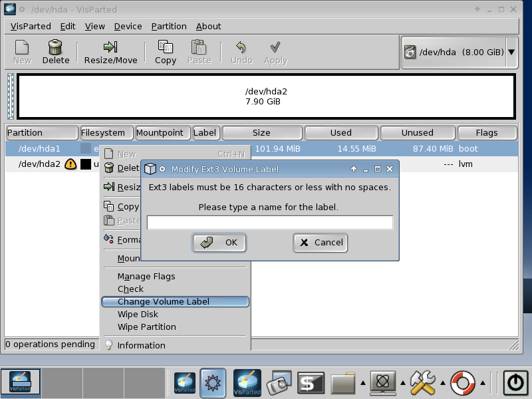532x399 pixels.
Task: Open the View menu
Action: pos(94,27)
